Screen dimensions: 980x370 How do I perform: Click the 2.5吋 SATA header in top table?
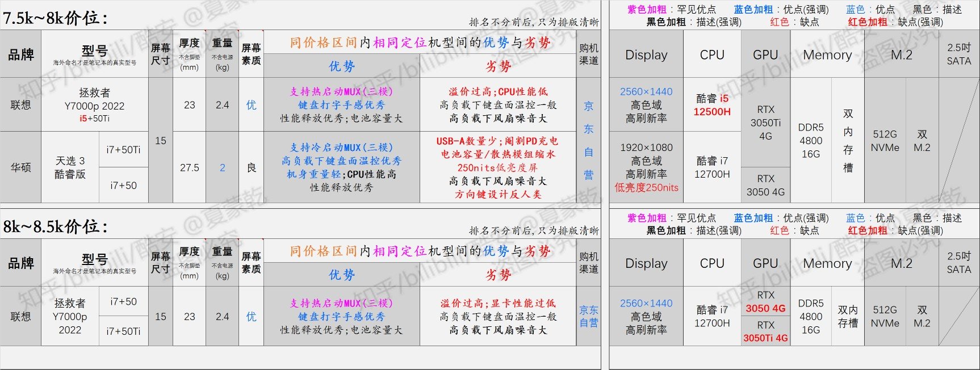coord(958,54)
